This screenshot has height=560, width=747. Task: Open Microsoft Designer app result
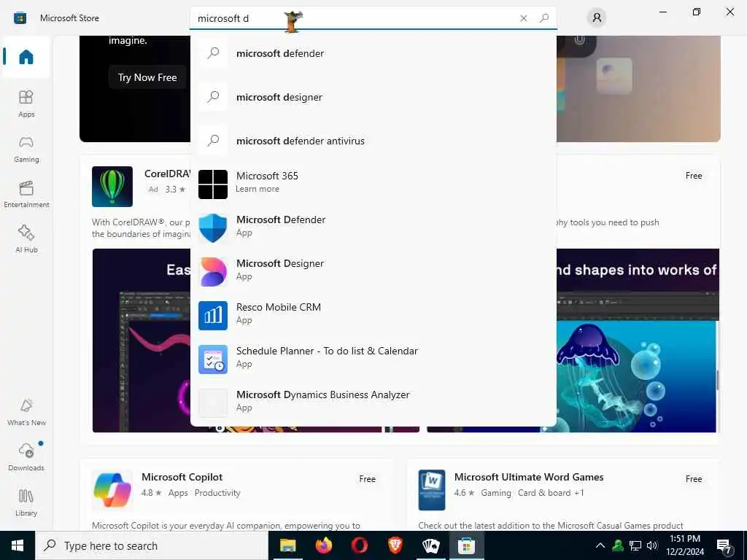373,272
